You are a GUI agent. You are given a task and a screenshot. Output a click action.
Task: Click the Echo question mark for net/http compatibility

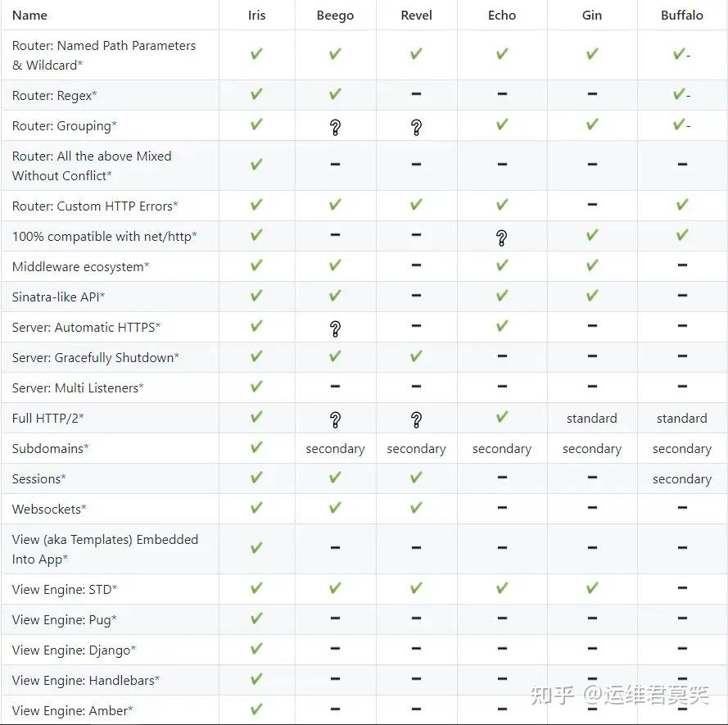tap(502, 238)
